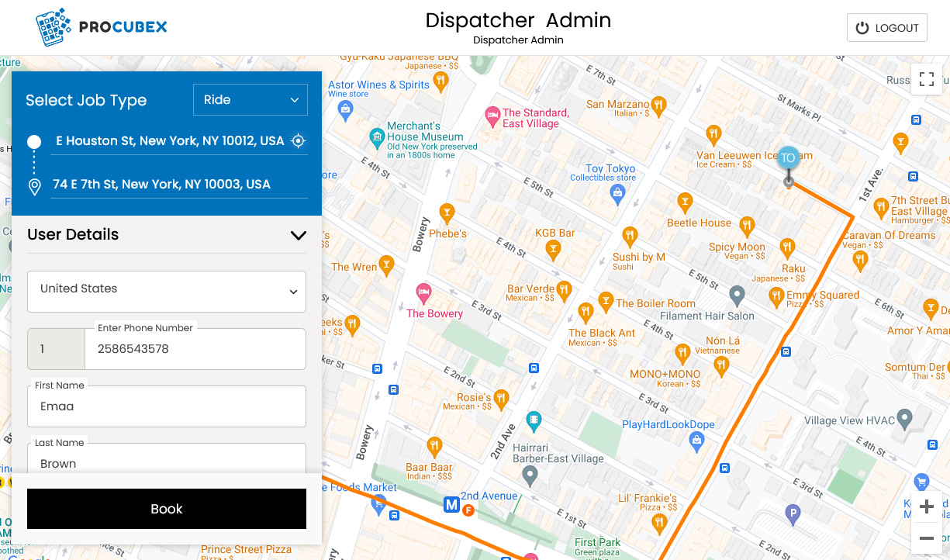Screen dimensions: 950x560
Task: Click the phone number field
Action: [x=195, y=349]
